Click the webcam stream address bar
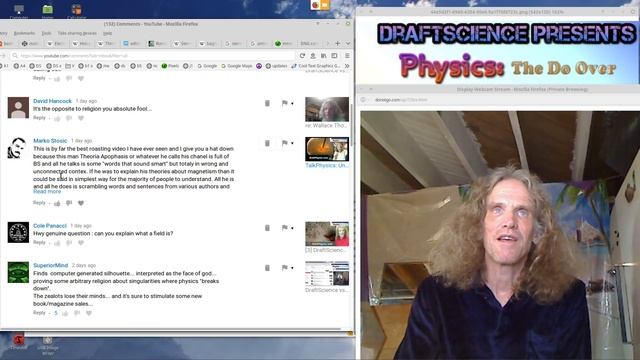This screenshot has width=640, height=360. coord(500,100)
